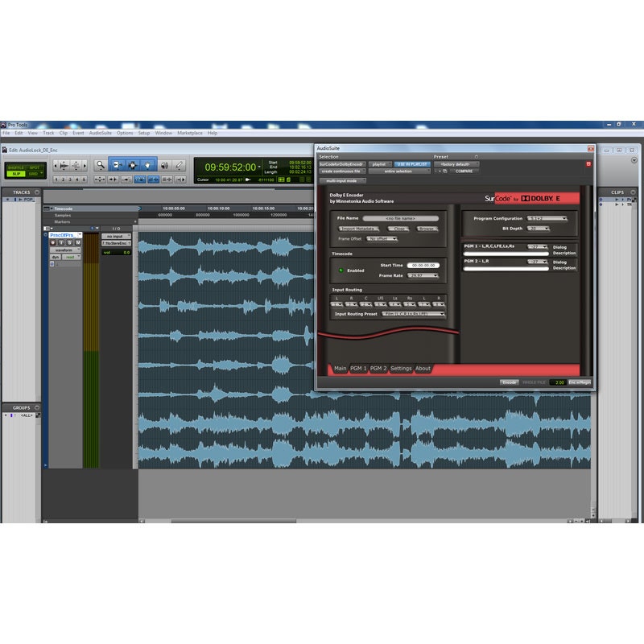The height and width of the screenshot is (644, 644).
Task: Enable GRID edit mode
Action: coord(35,174)
